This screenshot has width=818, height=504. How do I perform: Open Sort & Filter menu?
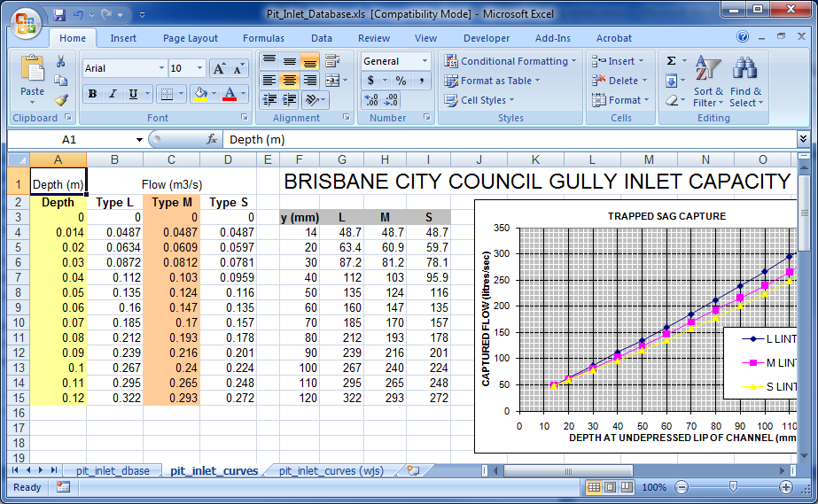[708, 81]
